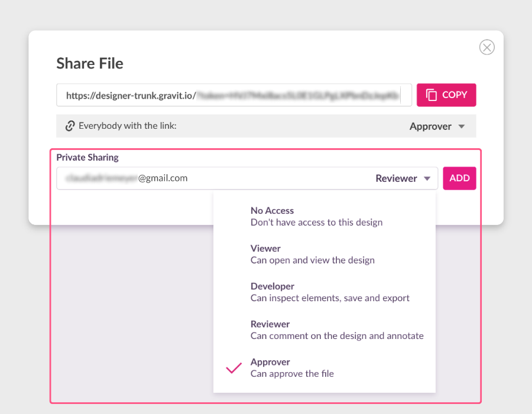Screen dimensions: 532x414
Task: Collapse the Reviewer dropdown arrow
Action: point(427,178)
